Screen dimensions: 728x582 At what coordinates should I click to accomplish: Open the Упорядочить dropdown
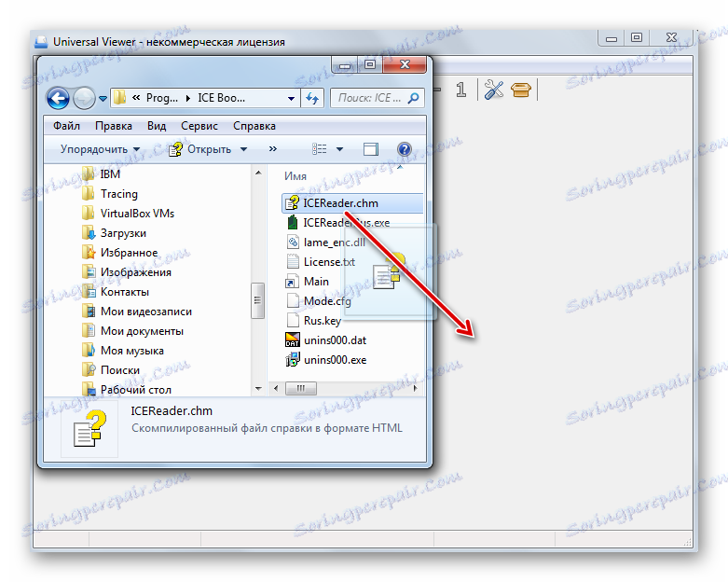(100, 149)
